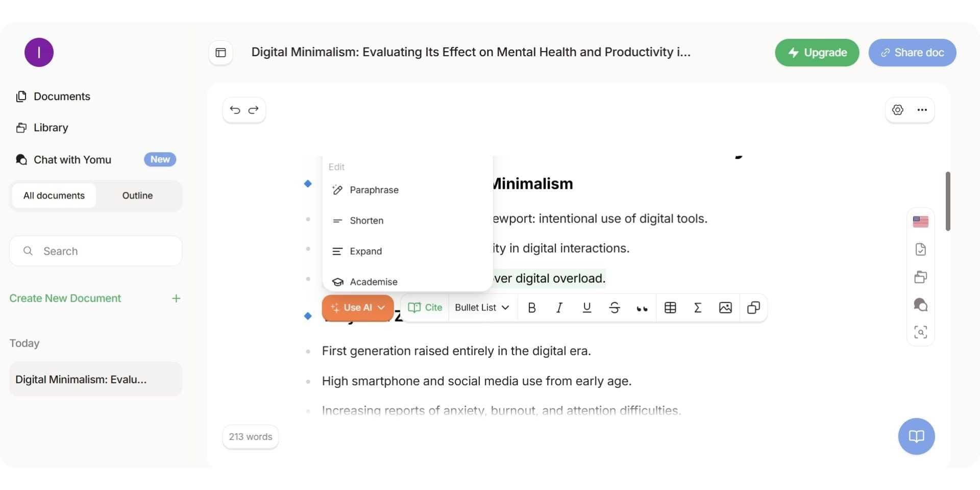Click the US flag language icon

(920, 222)
